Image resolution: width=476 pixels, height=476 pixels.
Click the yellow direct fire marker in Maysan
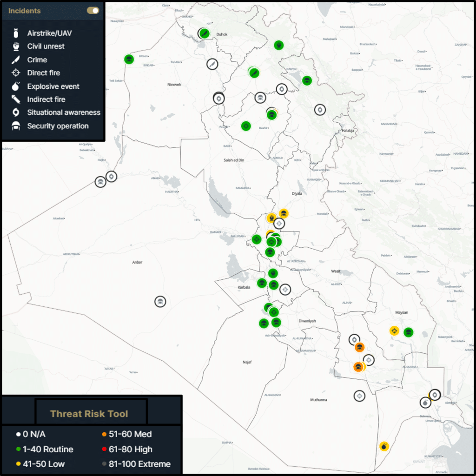click(394, 331)
